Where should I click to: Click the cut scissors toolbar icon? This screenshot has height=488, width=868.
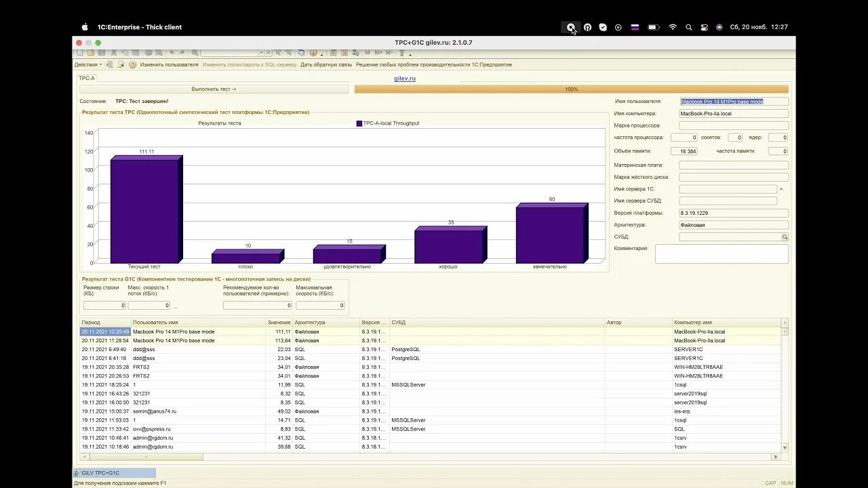[114, 52]
